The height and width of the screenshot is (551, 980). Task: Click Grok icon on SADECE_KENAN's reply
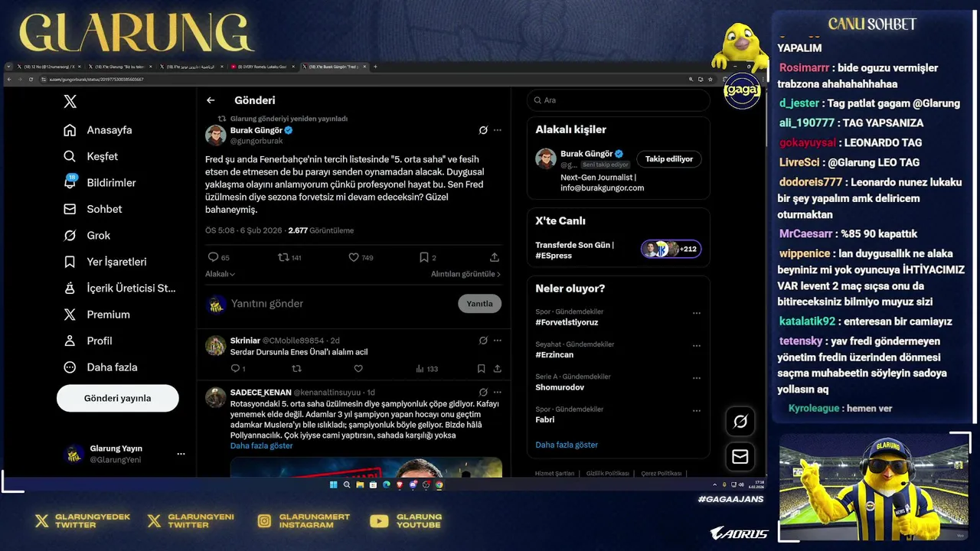pos(483,392)
